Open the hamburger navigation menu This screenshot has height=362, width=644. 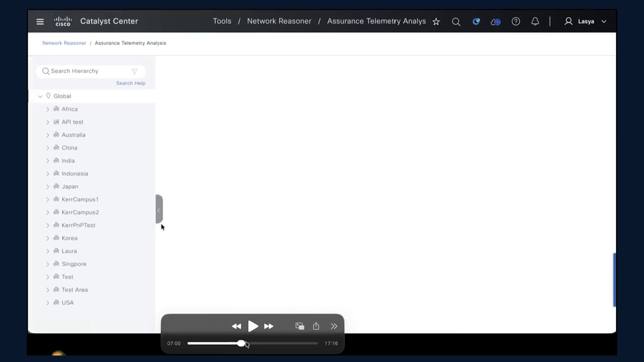click(x=40, y=21)
